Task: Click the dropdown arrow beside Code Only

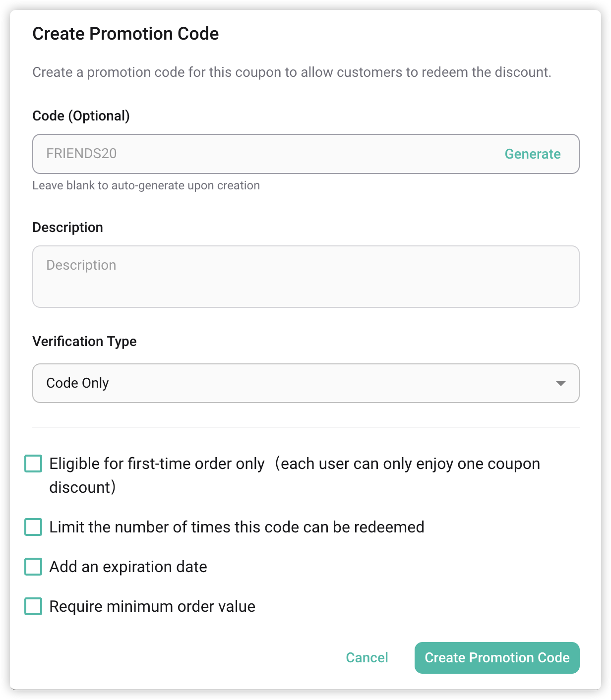Action: 561,383
